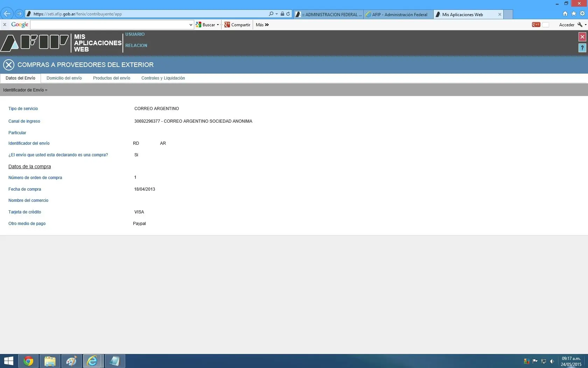Switch to Internet Explorer on the taskbar
Image resolution: width=588 pixels, height=368 pixels.
click(92, 361)
